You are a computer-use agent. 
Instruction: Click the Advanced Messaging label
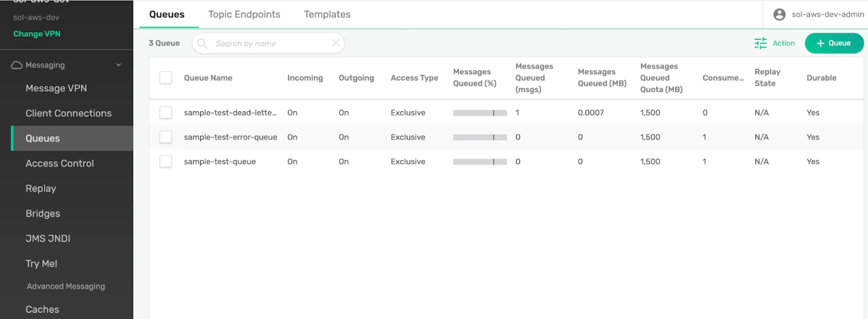pyautogui.click(x=66, y=286)
